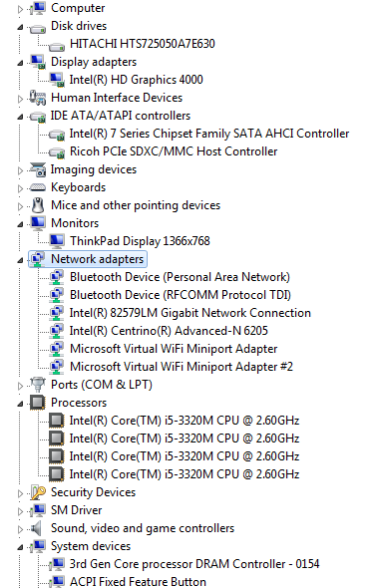Click the Human Interface Devices icon
The width and height of the screenshot is (378, 588).
point(38,98)
